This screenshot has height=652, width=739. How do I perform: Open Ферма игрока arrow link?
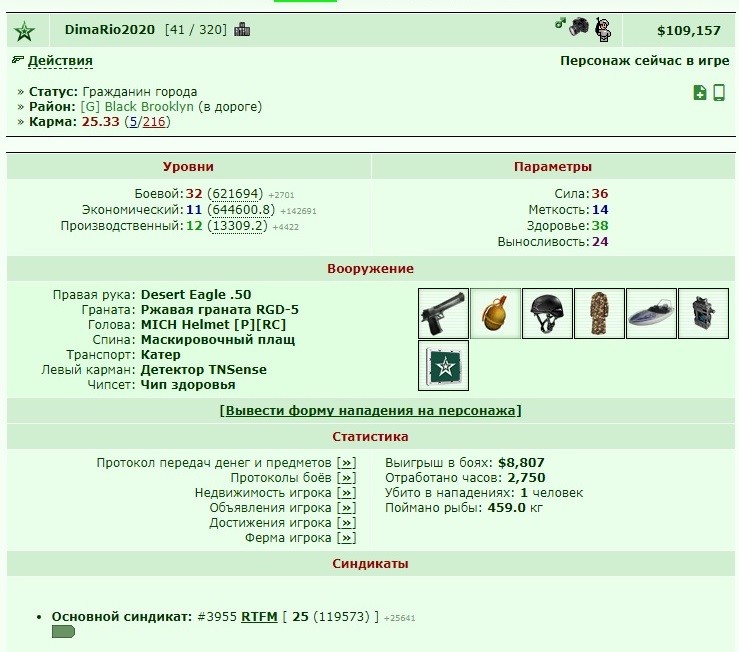[x=346, y=538]
